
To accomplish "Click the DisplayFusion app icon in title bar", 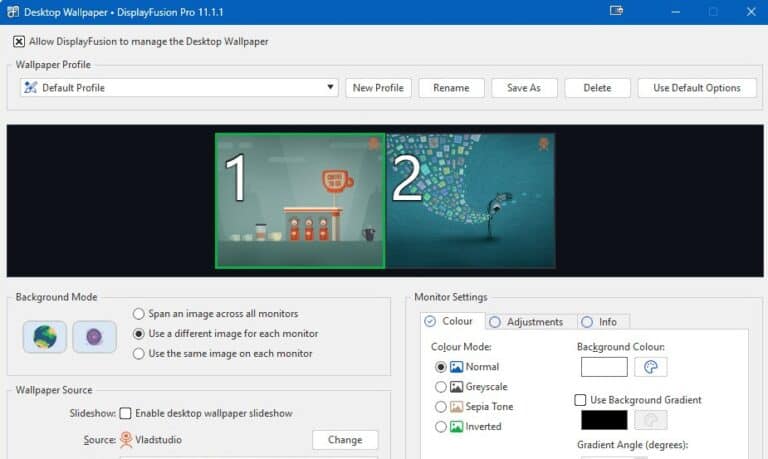I will tap(13, 12).
